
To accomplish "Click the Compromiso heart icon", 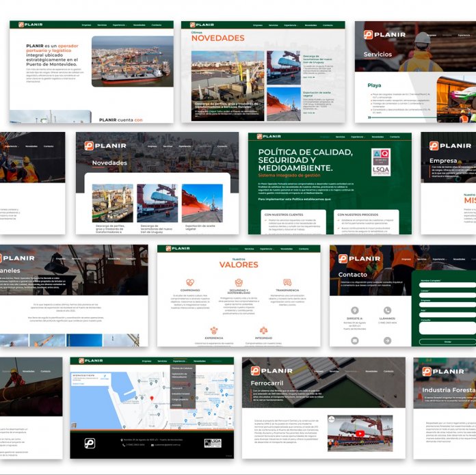I will (190, 282).
